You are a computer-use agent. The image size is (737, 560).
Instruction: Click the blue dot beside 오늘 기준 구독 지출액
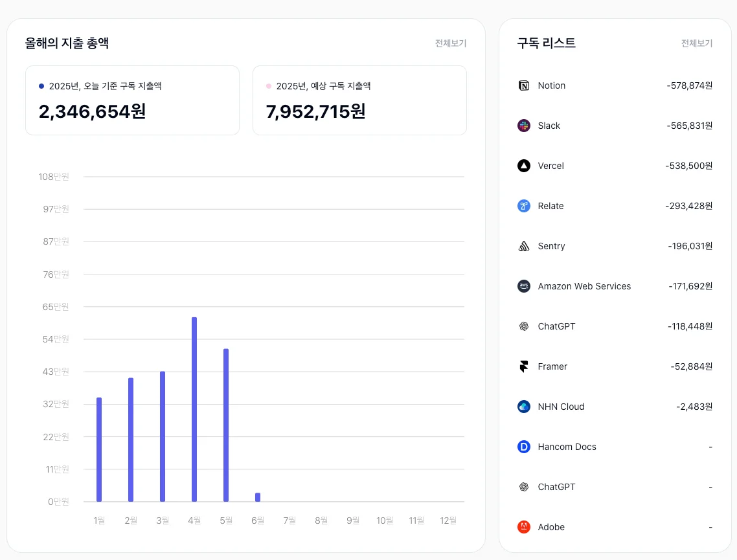pyautogui.click(x=41, y=86)
